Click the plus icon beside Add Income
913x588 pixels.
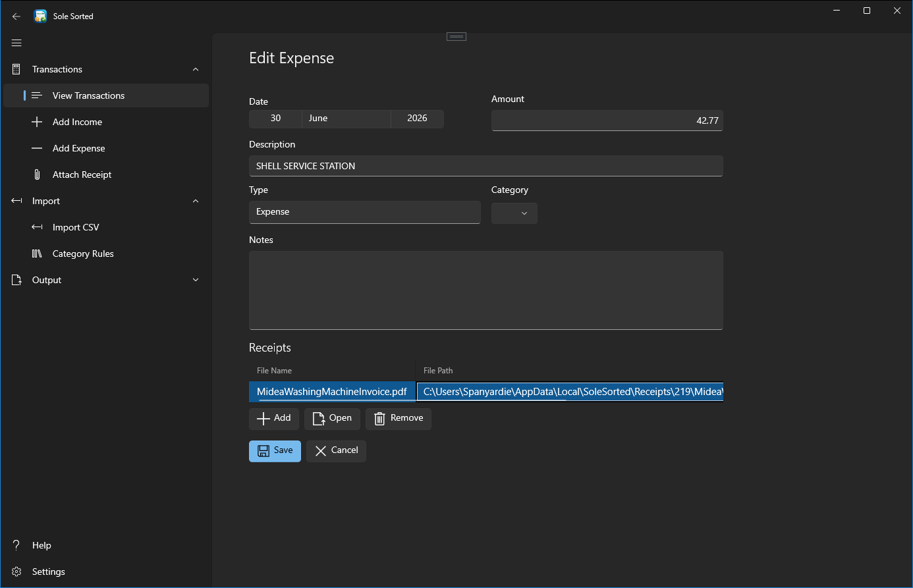(x=37, y=122)
